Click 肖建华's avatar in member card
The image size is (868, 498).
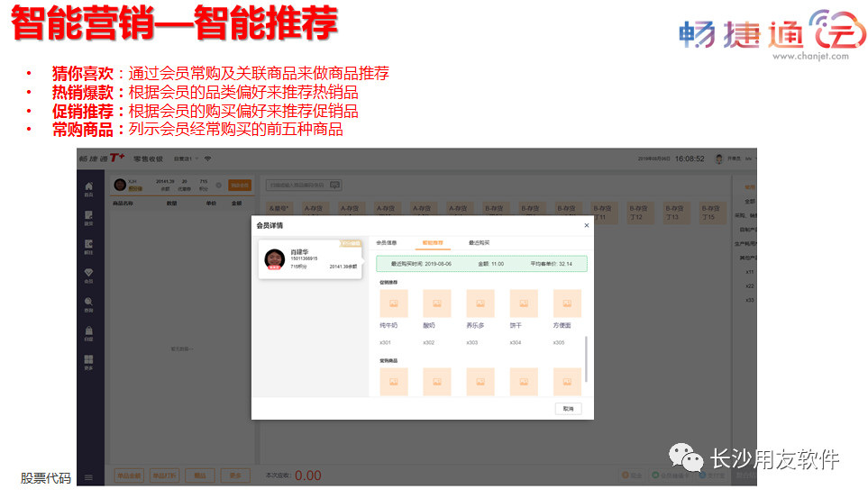274,259
